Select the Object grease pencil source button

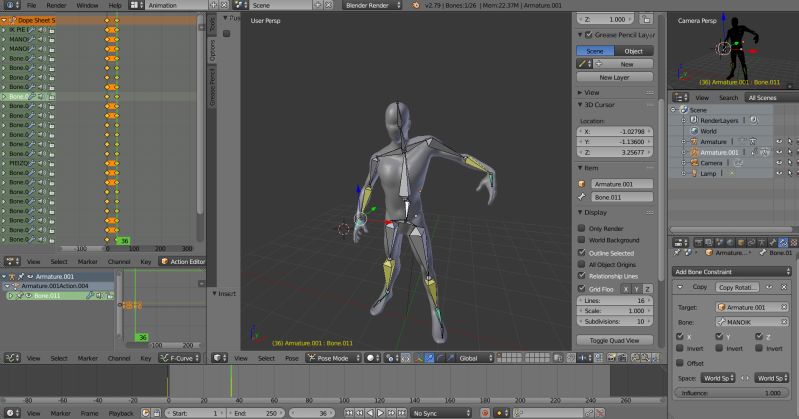pos(633,51)
